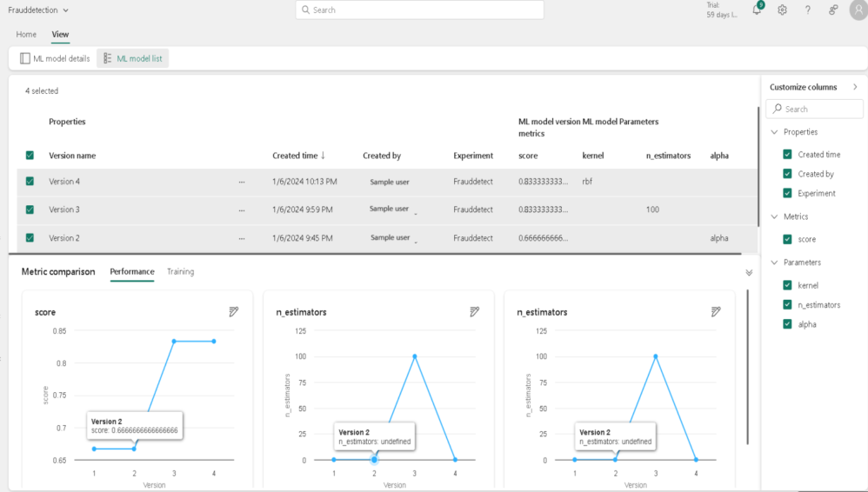This screenshot has height=492, width=868.
Task: Click Version 3 data point on score chart
Action: click(174, 341)
